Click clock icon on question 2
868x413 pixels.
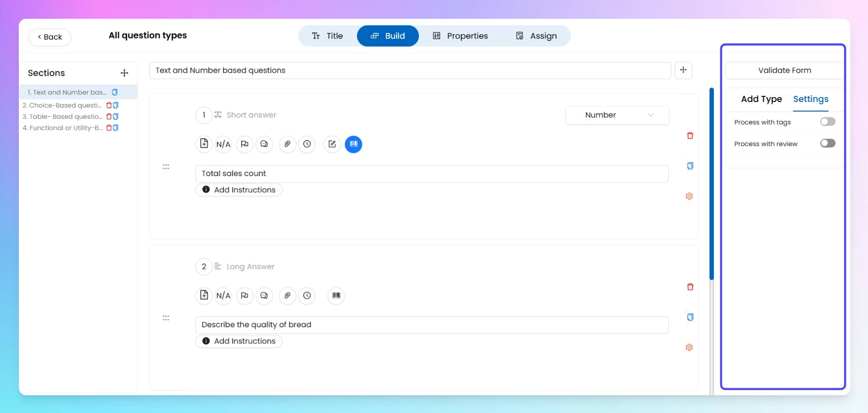click(307, 295)
